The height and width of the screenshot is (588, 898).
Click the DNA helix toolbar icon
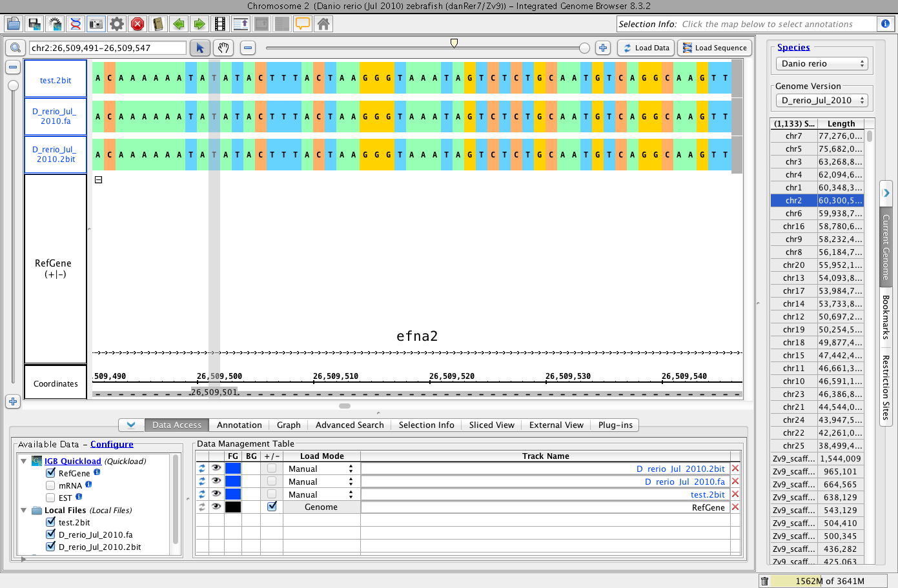coord(76,25)
